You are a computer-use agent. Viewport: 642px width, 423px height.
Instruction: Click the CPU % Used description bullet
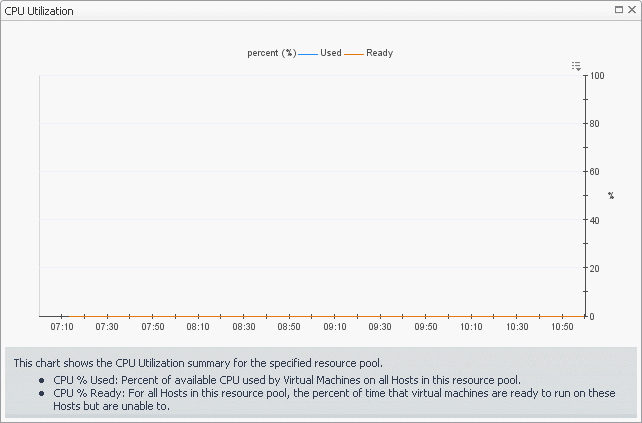pyautogui.click(x=286, y=380)
